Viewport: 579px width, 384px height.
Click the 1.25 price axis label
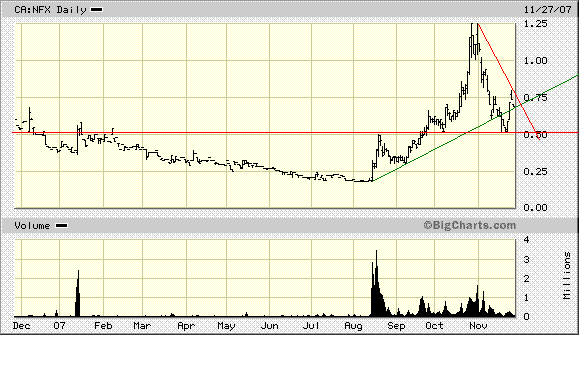click(x=535, y=24)
